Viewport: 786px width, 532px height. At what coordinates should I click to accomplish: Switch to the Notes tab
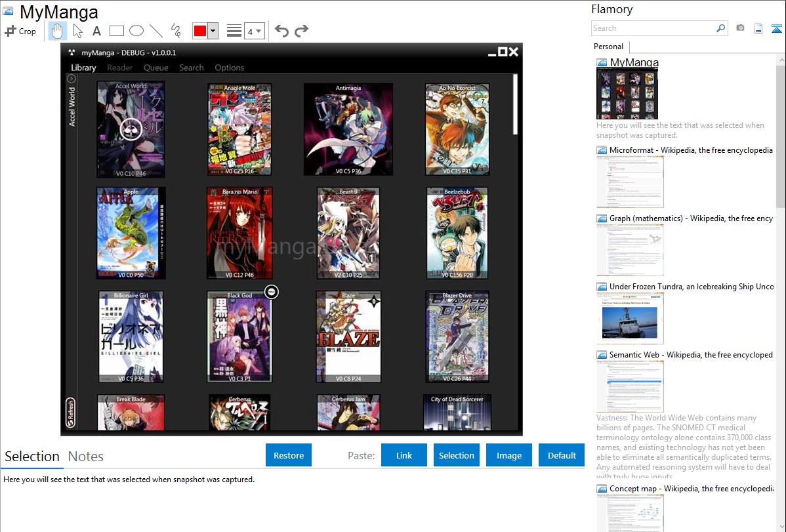[86, 457]
